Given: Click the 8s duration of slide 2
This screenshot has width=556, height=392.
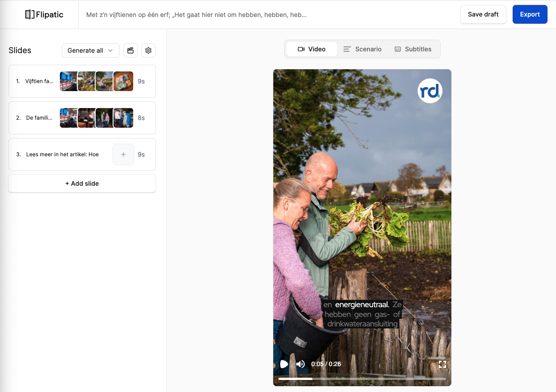Looking at the screenshot, I should click(141, 118).
